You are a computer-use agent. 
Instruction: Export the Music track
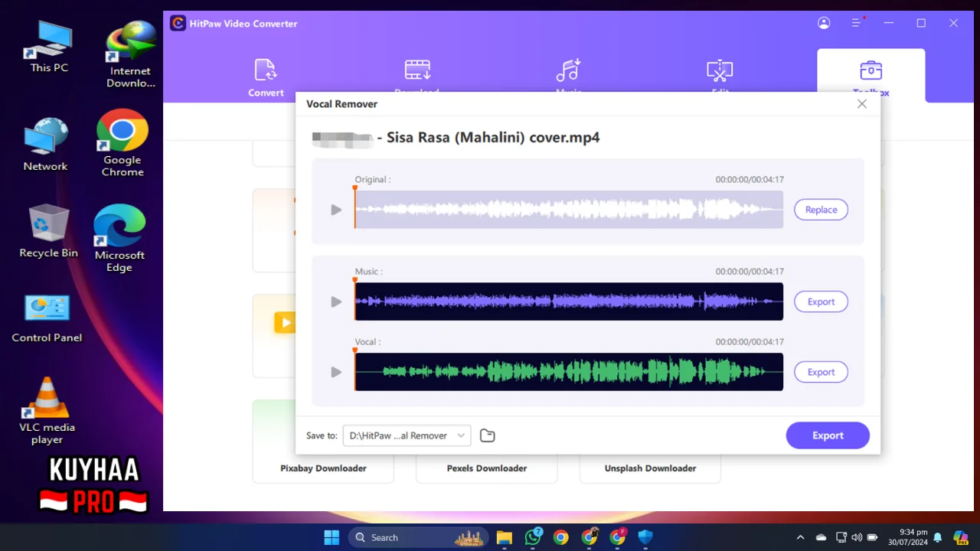click(821, 302)
